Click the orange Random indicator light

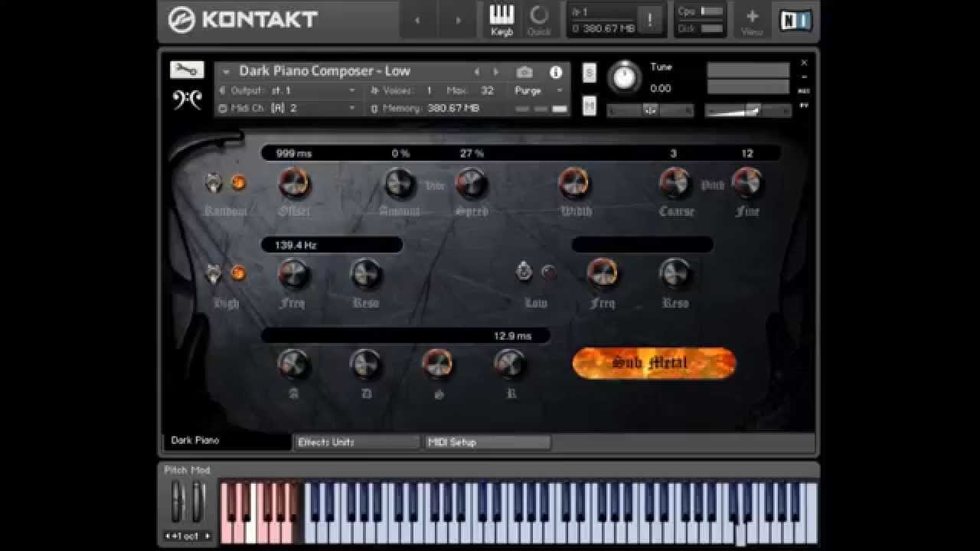pyautogui.click(x=238, y=183)
